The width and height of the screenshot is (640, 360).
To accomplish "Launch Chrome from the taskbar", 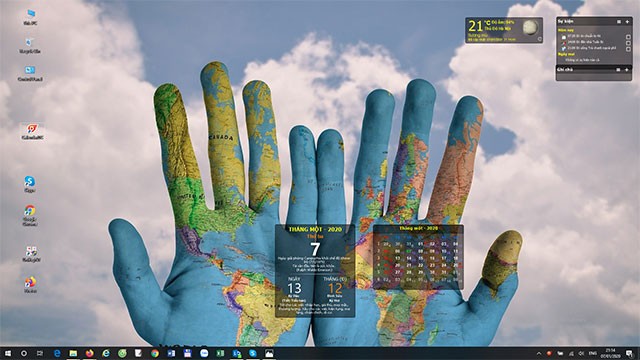I will click(x=155, y=353).
